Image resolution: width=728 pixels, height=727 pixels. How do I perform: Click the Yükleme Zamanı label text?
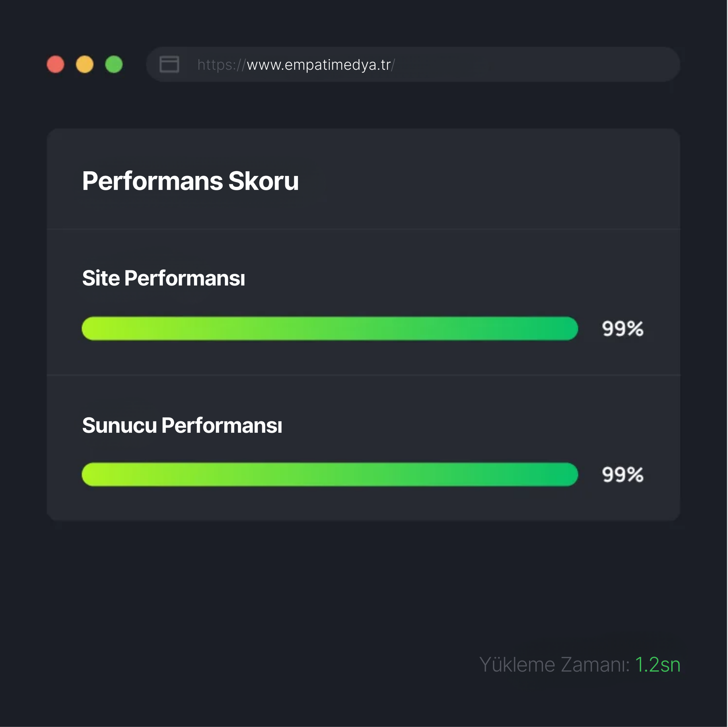(x=554, y=664)
